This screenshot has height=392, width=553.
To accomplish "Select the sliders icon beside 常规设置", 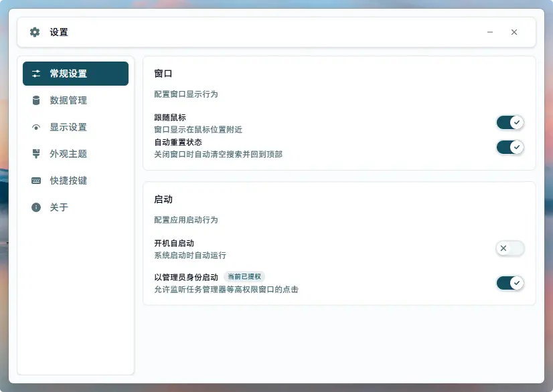I will [38, 74].
